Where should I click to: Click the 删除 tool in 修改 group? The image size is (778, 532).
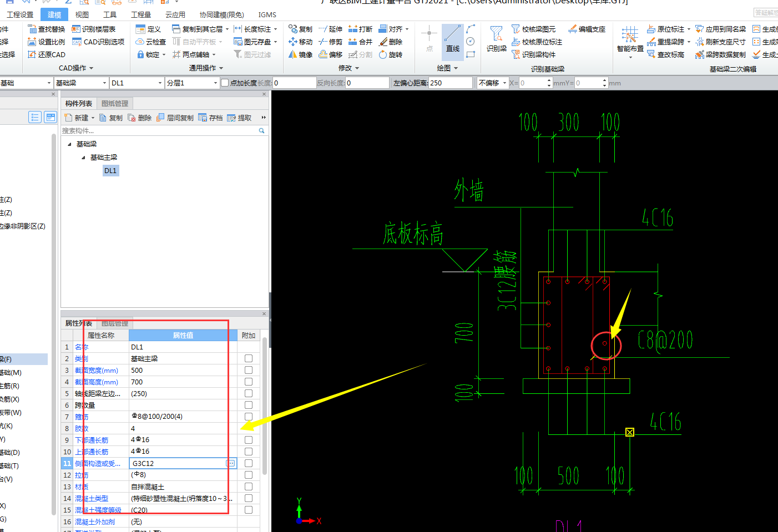[391, 42]
